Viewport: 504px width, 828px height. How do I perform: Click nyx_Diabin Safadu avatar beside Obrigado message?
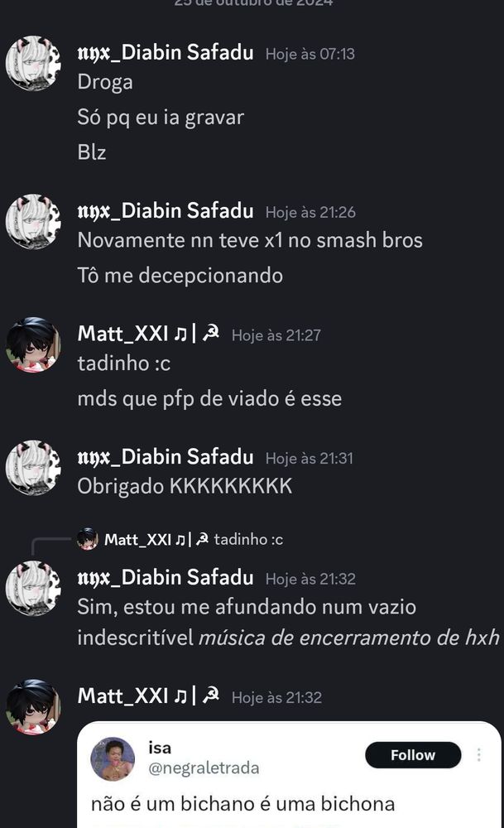tap(33, 467)
